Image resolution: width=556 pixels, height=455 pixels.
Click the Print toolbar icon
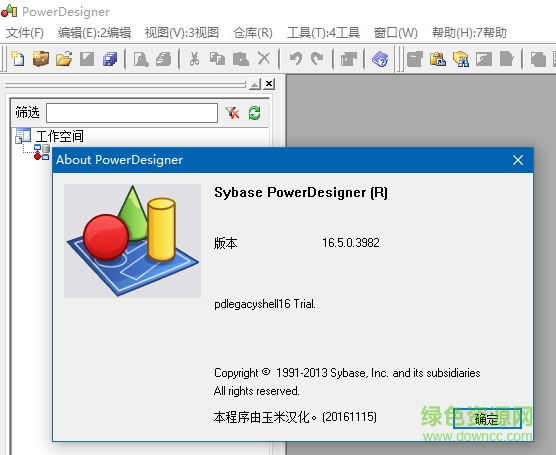click(163, 59)
